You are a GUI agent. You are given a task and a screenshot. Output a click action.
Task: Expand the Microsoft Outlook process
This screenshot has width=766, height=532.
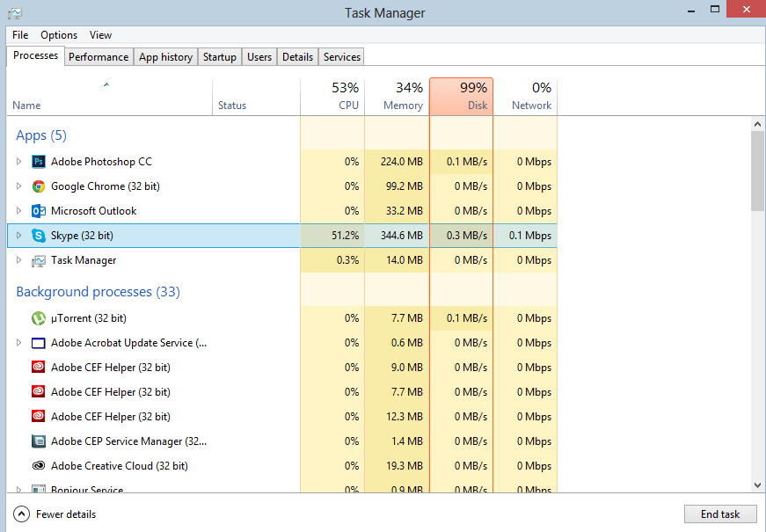tap(18, 210)
